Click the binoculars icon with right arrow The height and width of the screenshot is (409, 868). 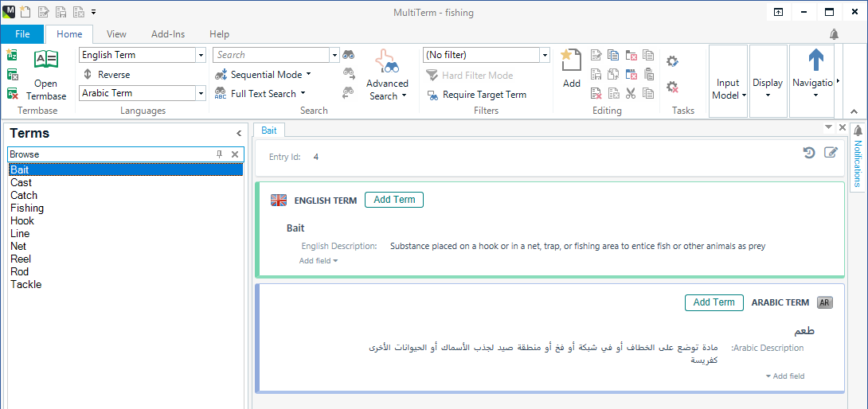click(349, 72)
